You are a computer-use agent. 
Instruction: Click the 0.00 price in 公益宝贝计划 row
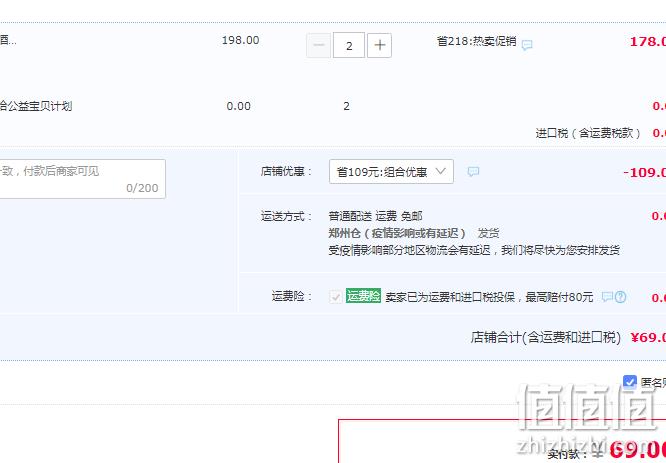click(239, 106)
